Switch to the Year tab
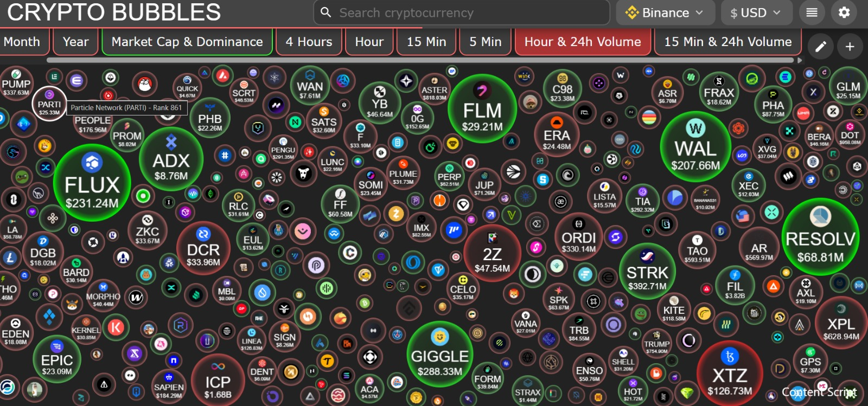The width and height of the screenshot is (868, 406). 75,42
